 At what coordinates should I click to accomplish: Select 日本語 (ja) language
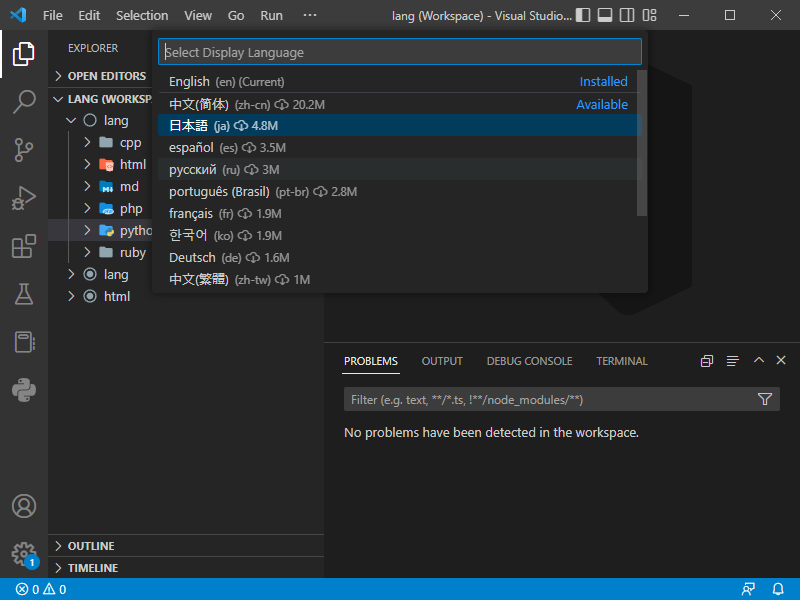pos(399,126)
